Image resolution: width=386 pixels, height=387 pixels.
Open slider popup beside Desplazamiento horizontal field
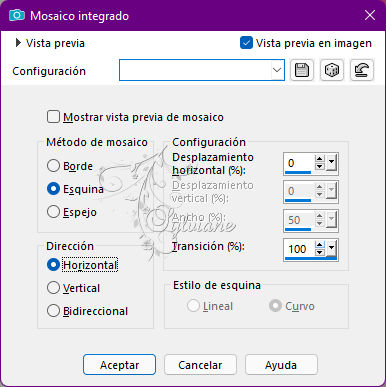[331, 162]
